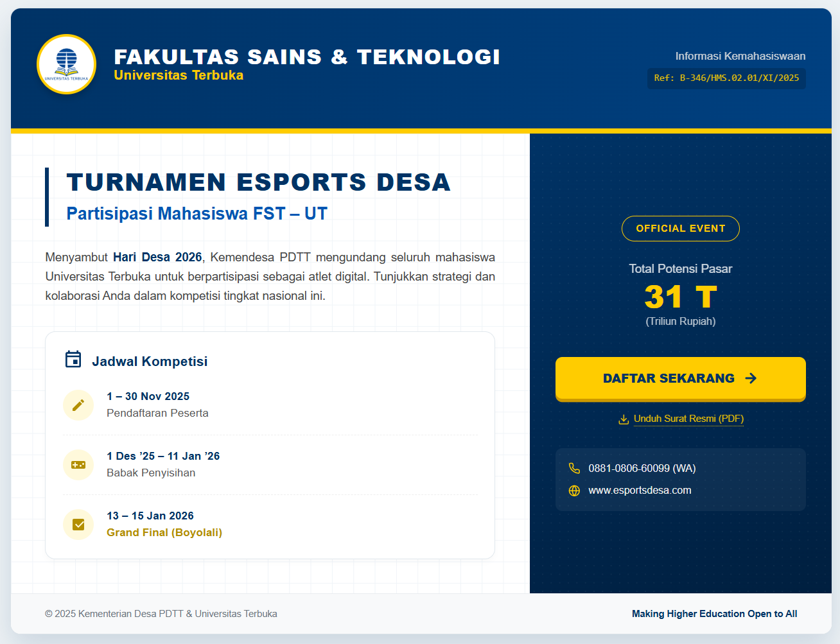
Task: Open the www.esportsdesa.com website link
Action: click(640, 491)
